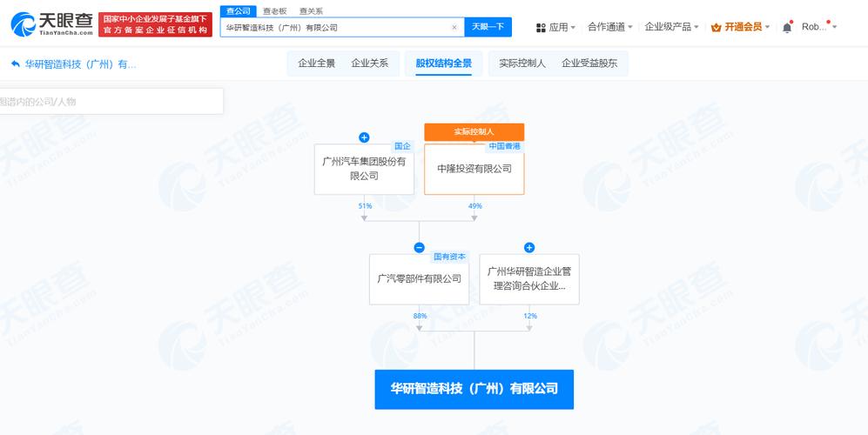Screen dimensions: 868x435
Task: Click the 天眼一下 search button
Action: tap(488, 27)
